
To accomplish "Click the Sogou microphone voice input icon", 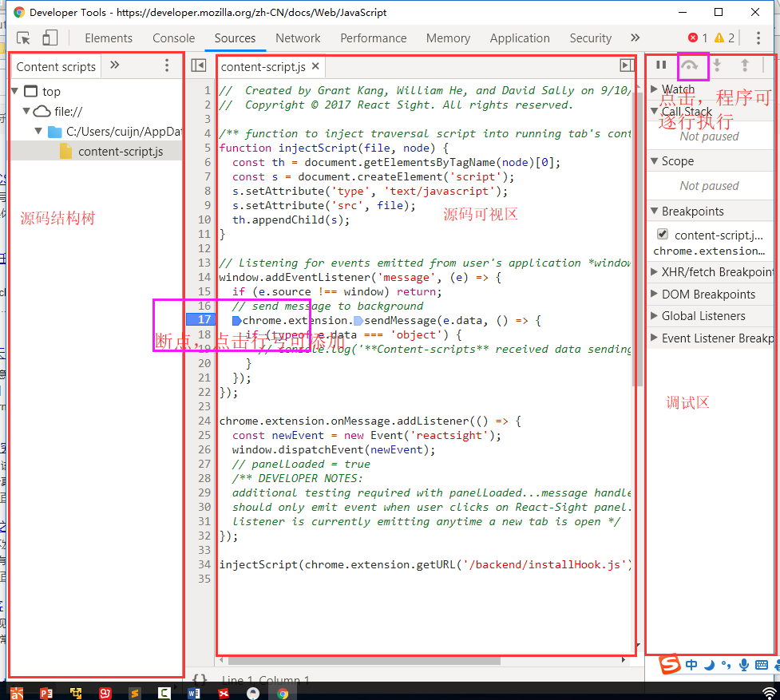I will click(744, 665).
